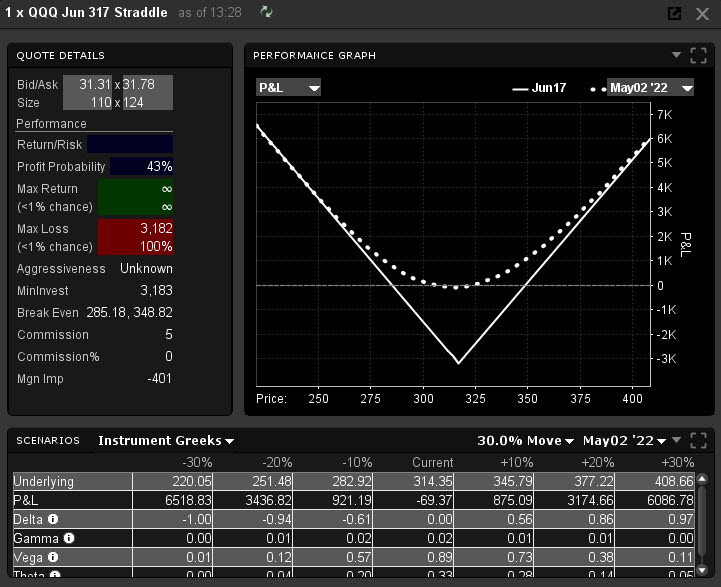The image size is (721, 587).
Task: Open the 30.0% Move dropdown
Action: coord(525,441)
